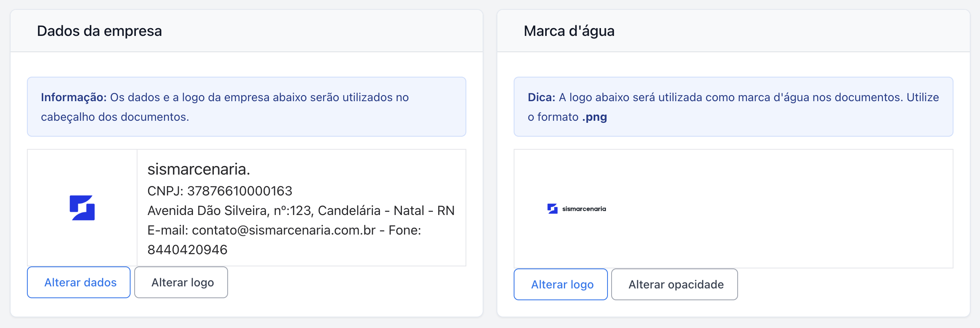
Task: Click the 'cabeçalho dos documentos' info text
Action: pyautogui.click(x=115, y=117)
